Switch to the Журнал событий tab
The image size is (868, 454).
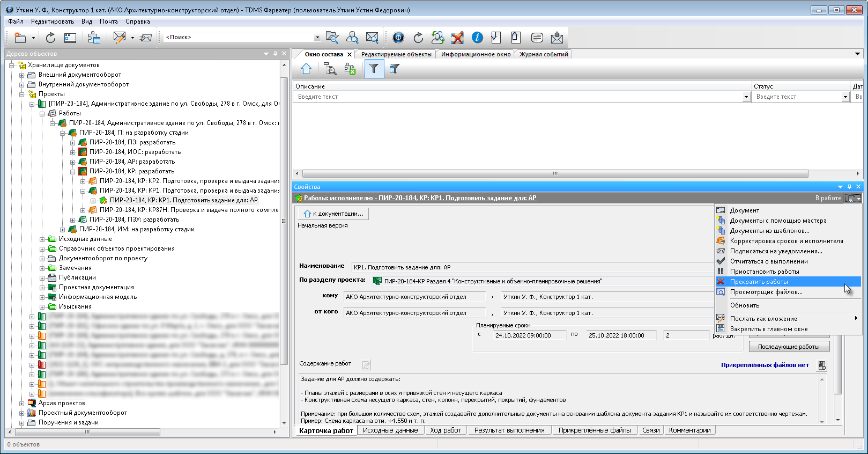pyautogui.click(x=543, y=54)
